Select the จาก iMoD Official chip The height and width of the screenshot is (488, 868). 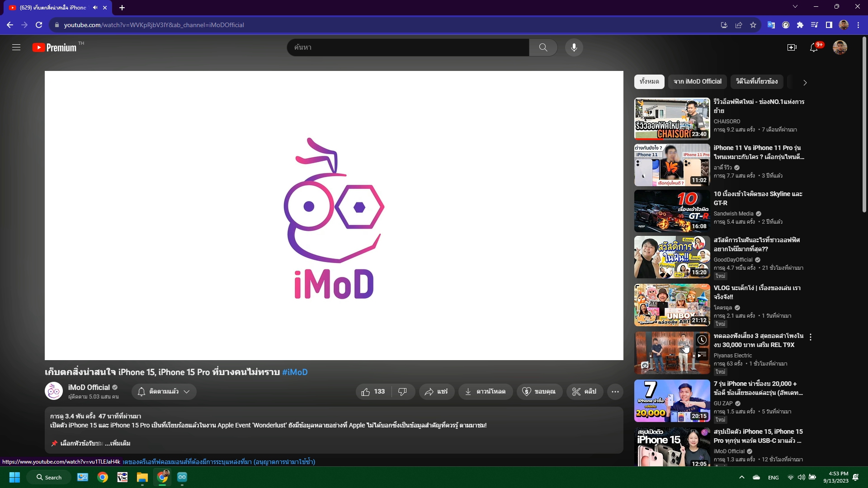[x=698, y=81]
